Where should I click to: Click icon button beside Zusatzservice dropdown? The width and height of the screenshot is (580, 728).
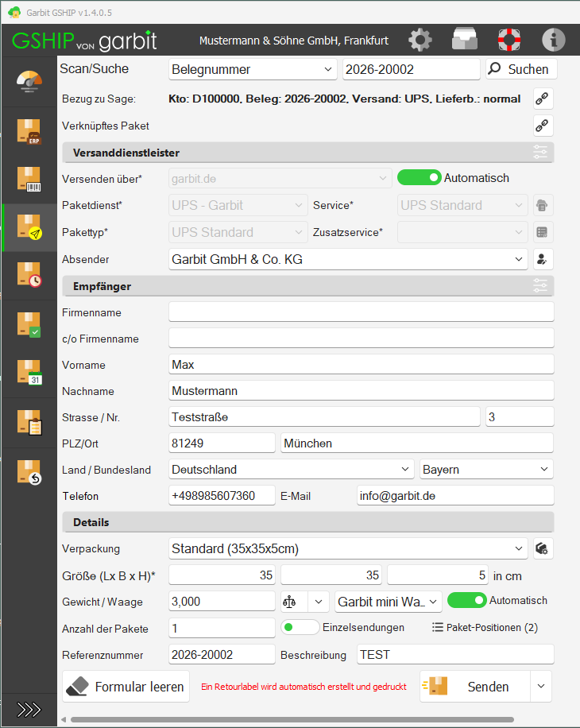[x=543, y=232]
